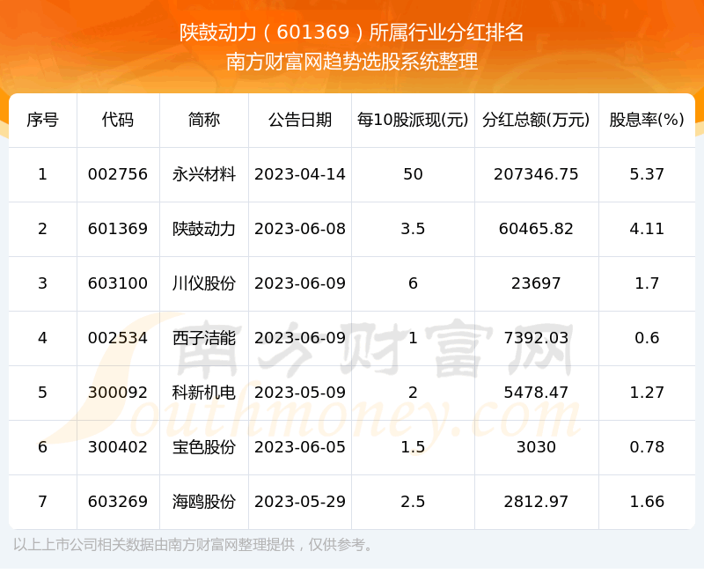Viewport: 704px width, 588px height.
Task: Click date 2023-05-29
Action: [x=300, y=502]
